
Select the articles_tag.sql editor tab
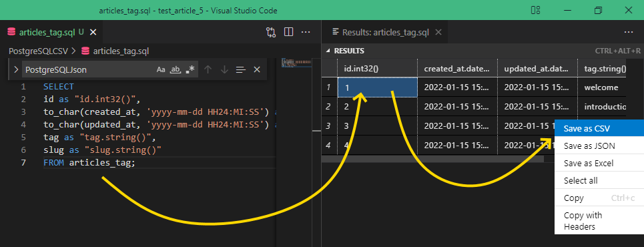[x=51, y=32]
